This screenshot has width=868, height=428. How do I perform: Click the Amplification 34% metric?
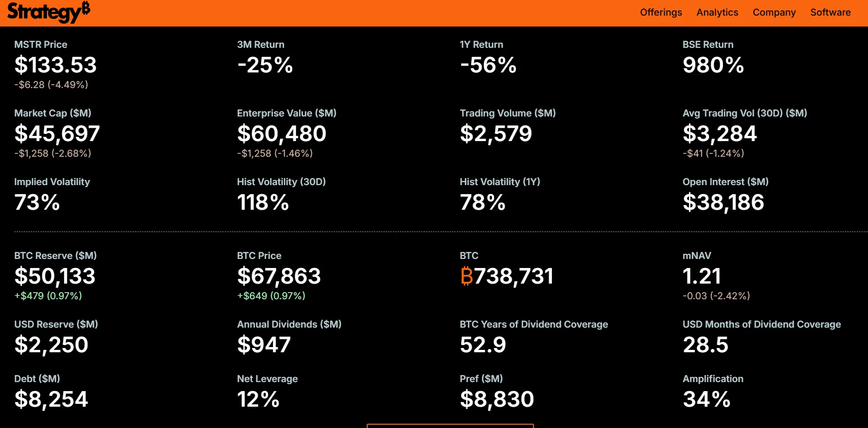coord(706,399)
